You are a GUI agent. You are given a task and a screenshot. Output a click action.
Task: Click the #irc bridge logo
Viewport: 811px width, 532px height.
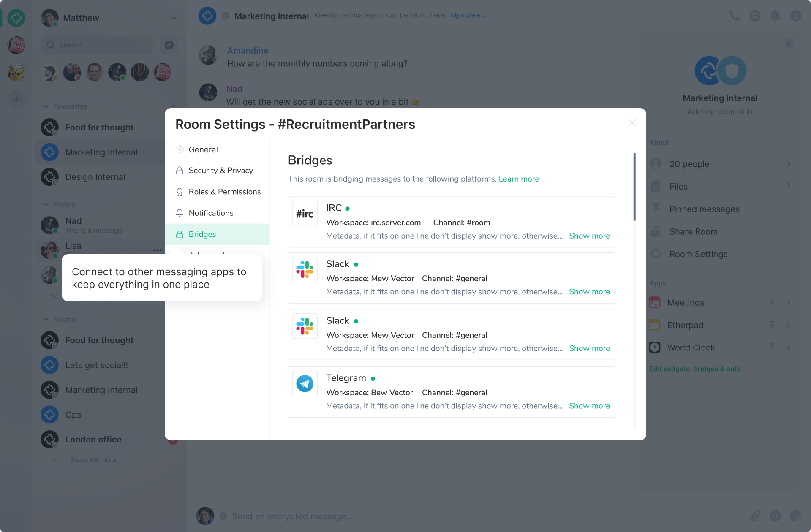305,214
